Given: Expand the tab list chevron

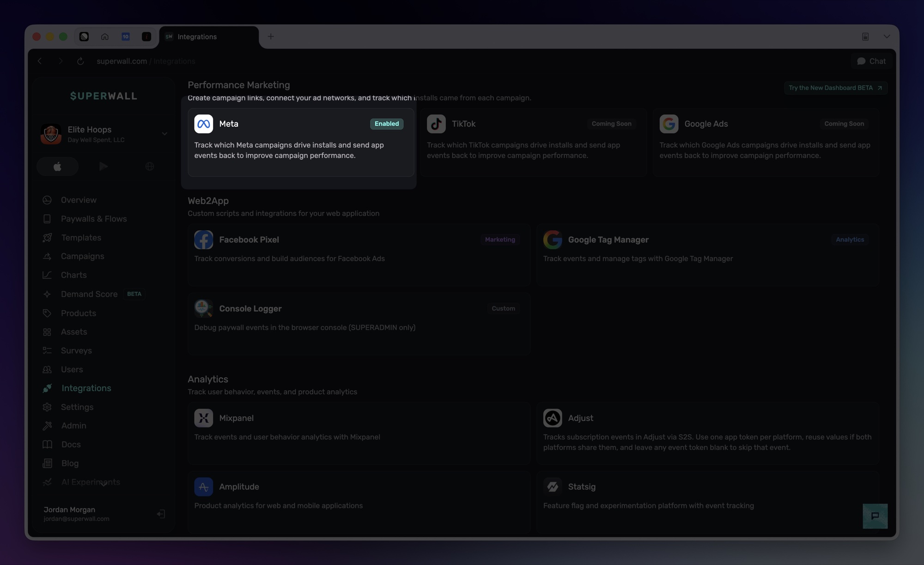Looking at the screenshot, I should pyautogui.click(x=887, y=37).
